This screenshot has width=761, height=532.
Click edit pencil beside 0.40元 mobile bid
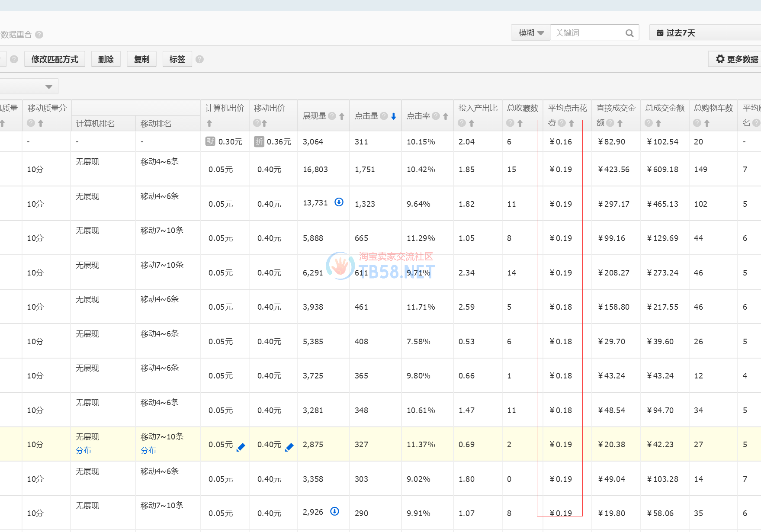(289, 447)
